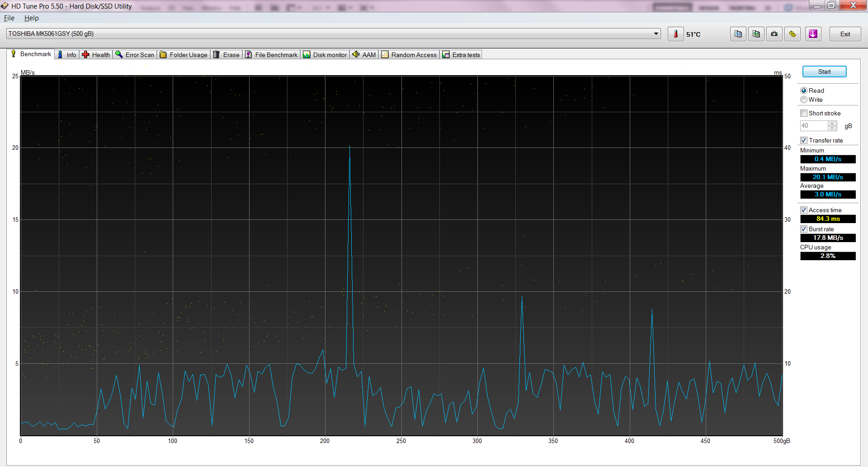Open the Health tab with the red cross
Viewport: 868px width, 467px height.
tap(96, 55)
